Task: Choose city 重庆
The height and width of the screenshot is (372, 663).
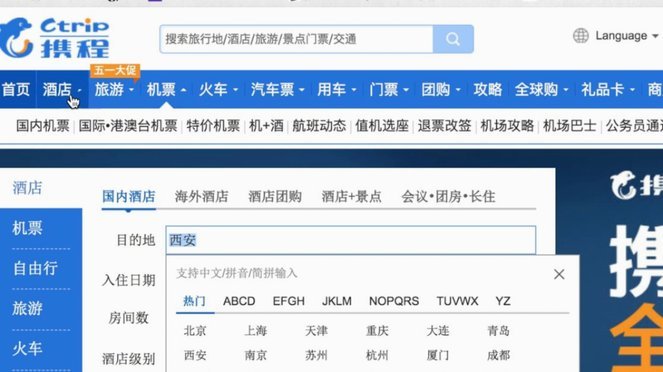Action: click(x=377, y=331)
